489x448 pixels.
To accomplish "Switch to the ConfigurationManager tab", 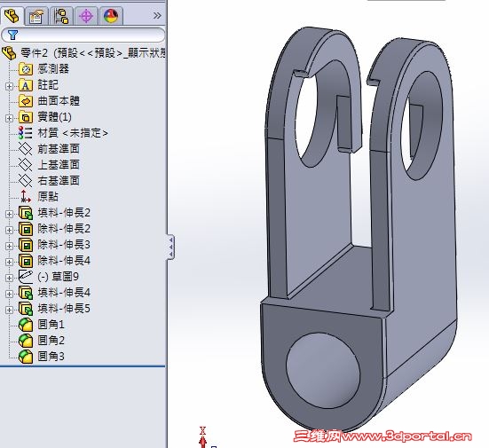I will point(61,16).
